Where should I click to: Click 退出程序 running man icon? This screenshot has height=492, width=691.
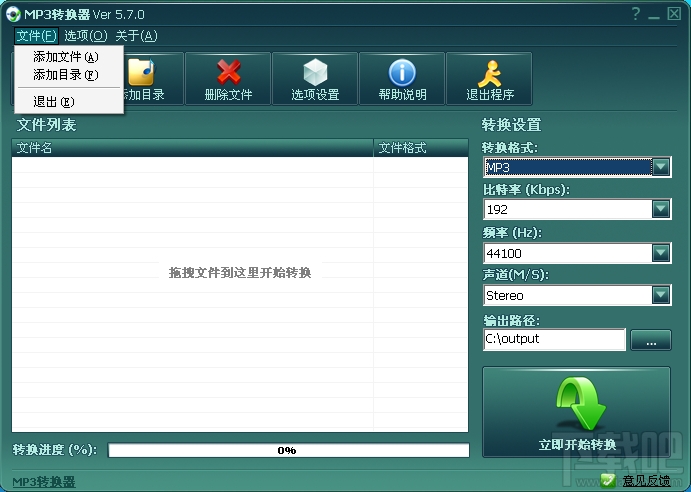pos(490,74)
